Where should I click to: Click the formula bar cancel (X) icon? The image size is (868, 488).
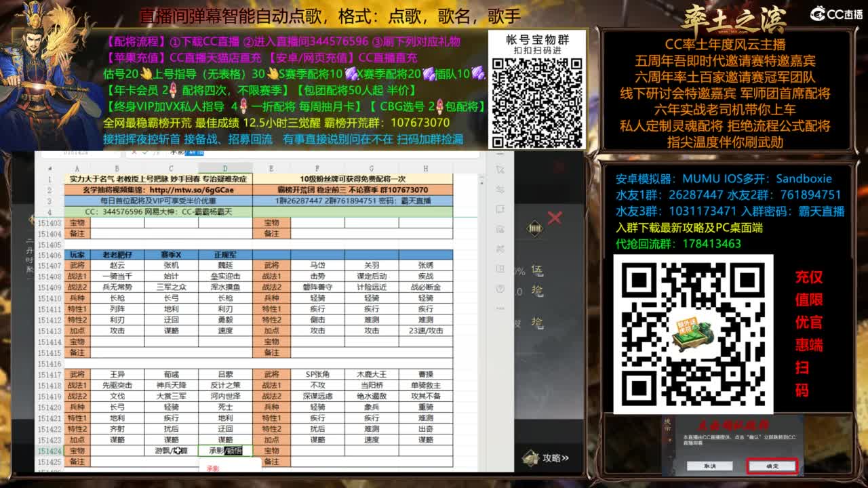tap(133, 152)
